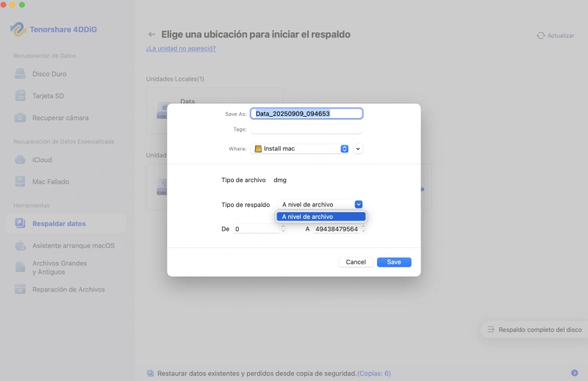Viewport: 588px width, 381px height.
Task: Open Mac Fallado in the sidebar
Action: point(66,182)
